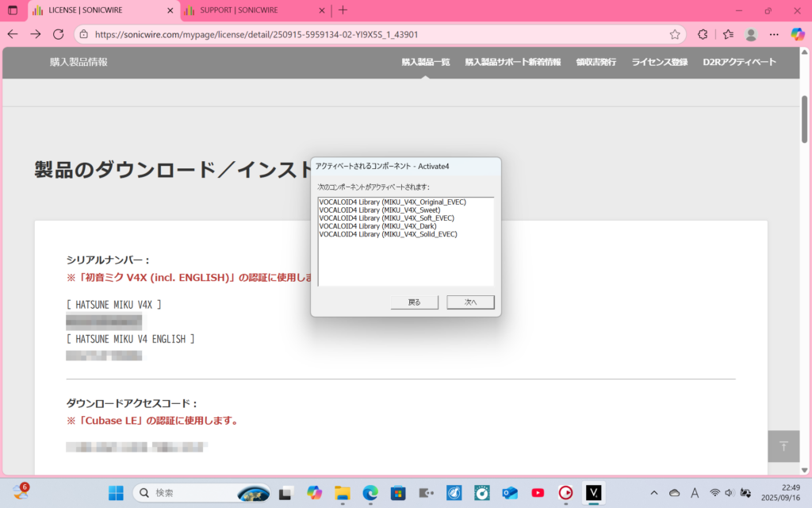
Task: Open the browser extensions icon
Action: pos(702,34)
